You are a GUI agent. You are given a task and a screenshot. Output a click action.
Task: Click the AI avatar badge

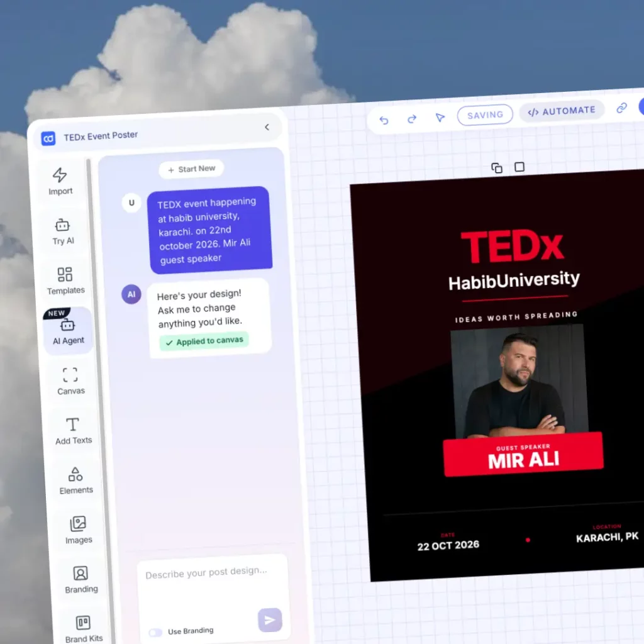tap(131, 294)
